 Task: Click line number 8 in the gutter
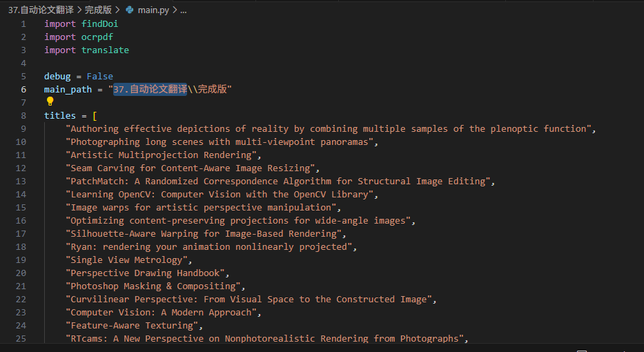pos(23,116)
